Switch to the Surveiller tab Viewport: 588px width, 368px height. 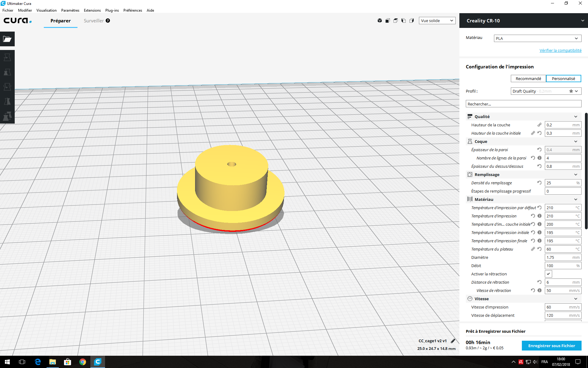tap(94, 21)
